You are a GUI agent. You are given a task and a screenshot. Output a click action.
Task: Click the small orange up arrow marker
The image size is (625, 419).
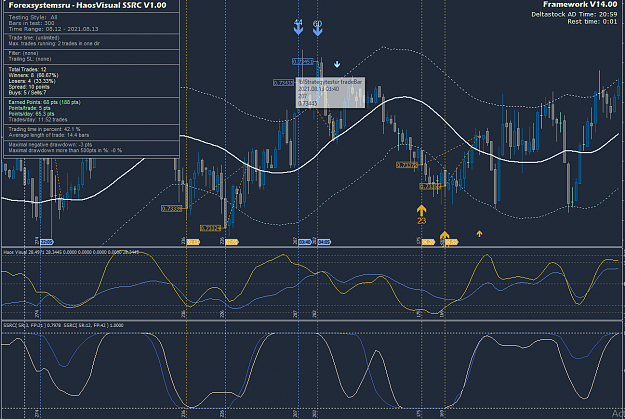479,234
